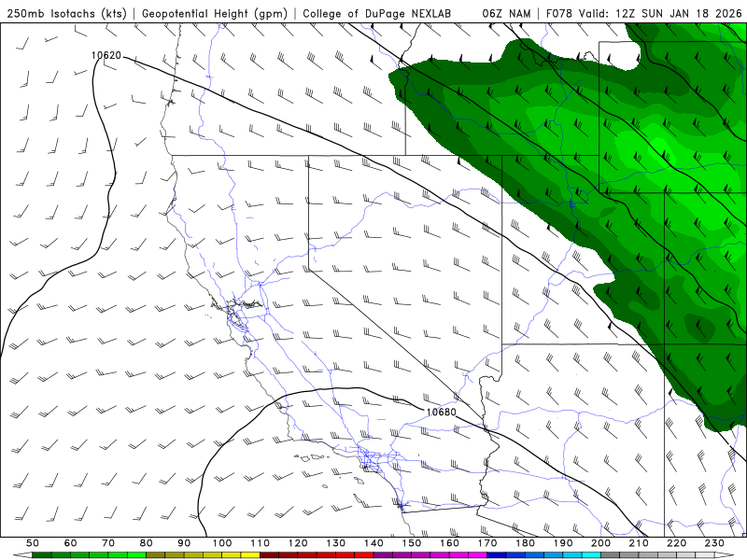
Task: Click the 60 value on the color scale
Action: (x=70, y=543)
